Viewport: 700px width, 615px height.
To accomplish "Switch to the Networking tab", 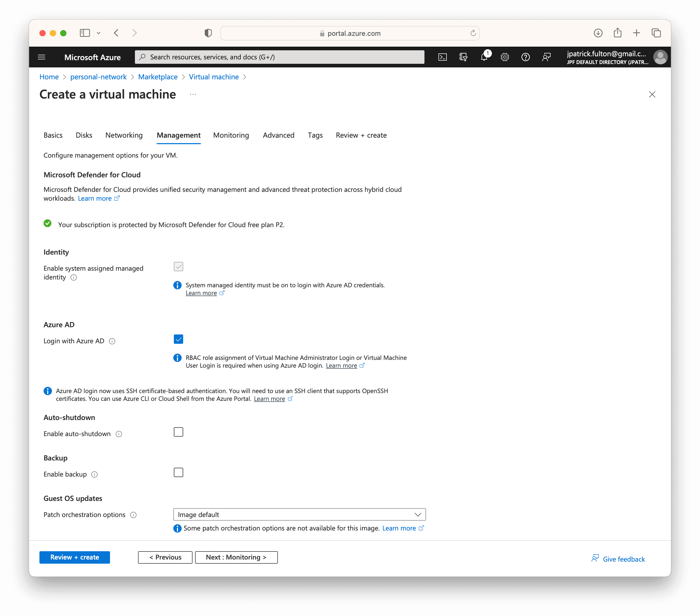I will (124, 135).
